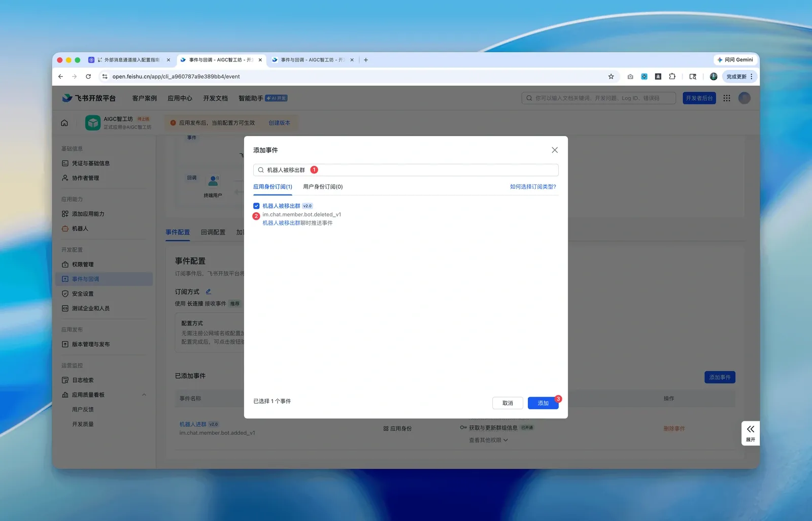Open the 开发文档 menu item
812x521 pixels.
[216, 99]
